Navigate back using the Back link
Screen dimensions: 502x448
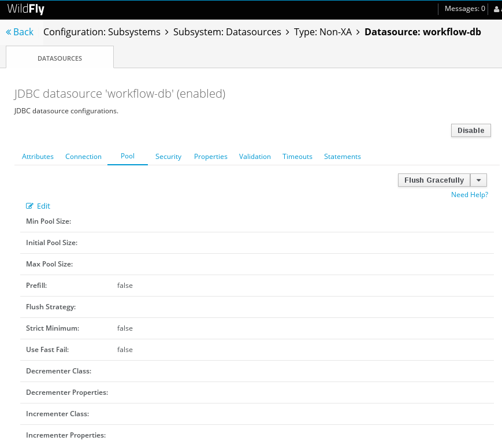click(22, 32)
